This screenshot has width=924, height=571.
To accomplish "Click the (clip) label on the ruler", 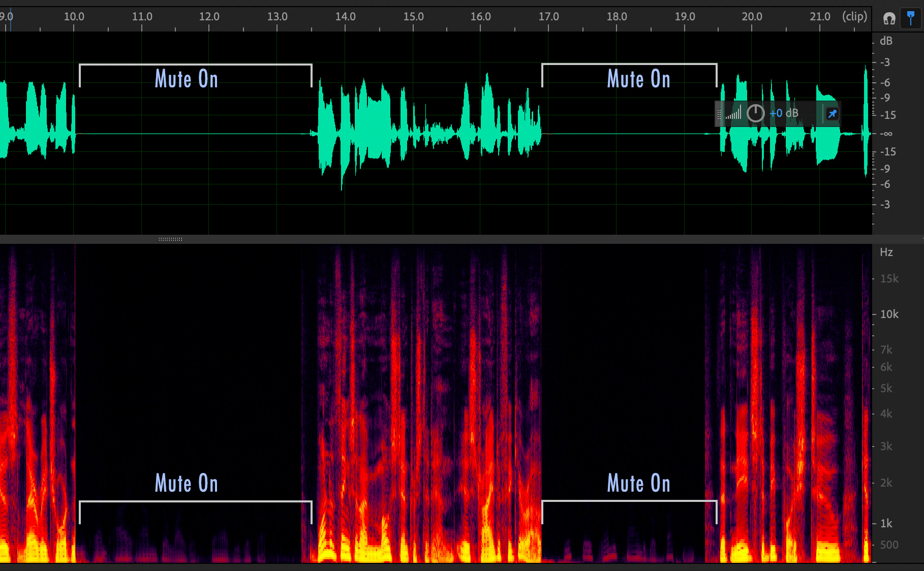I will point(854,16).
